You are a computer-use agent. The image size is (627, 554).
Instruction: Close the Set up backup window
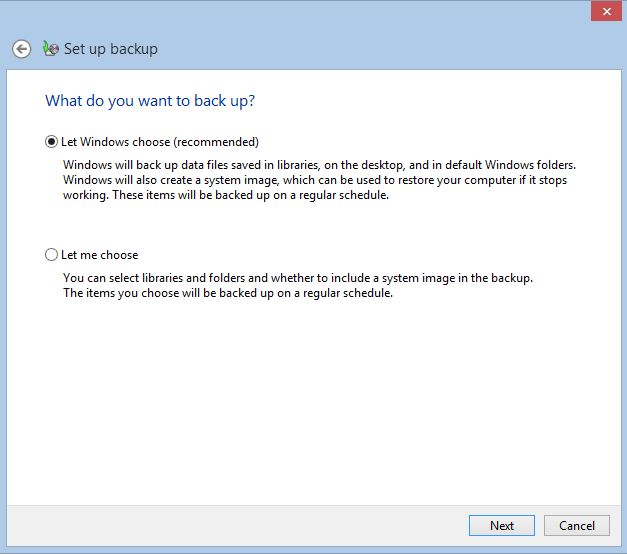606,12
